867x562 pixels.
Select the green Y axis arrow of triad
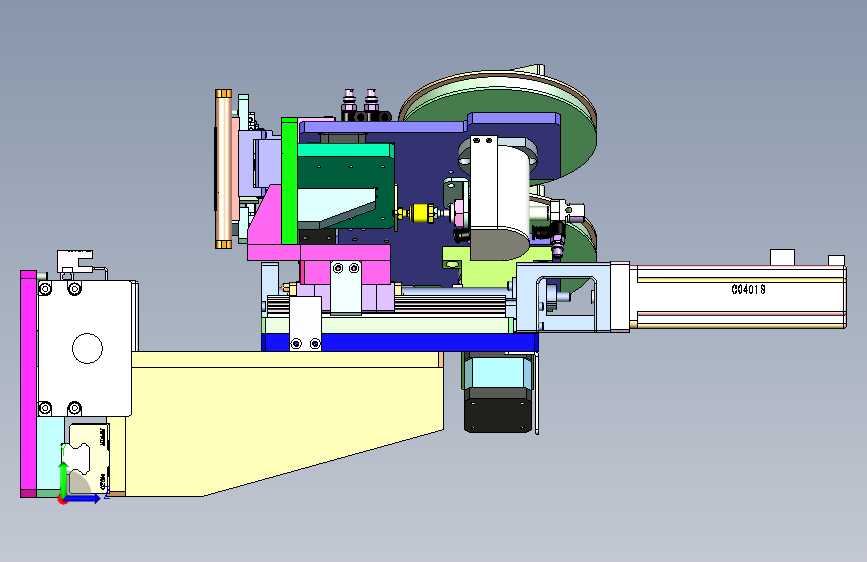click(64, 480)
